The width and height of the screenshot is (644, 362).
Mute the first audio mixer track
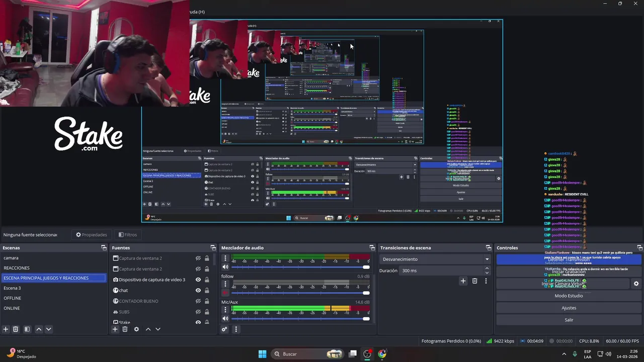pos(225,267)
